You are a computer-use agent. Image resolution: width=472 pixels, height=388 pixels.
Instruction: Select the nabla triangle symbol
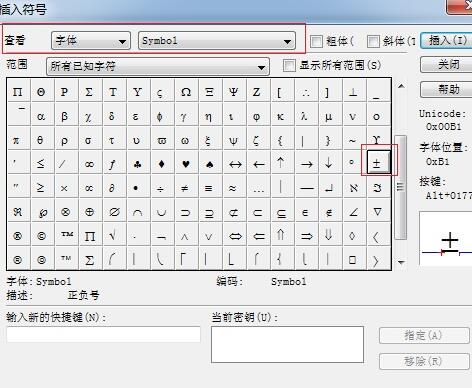tap(377, 212)
